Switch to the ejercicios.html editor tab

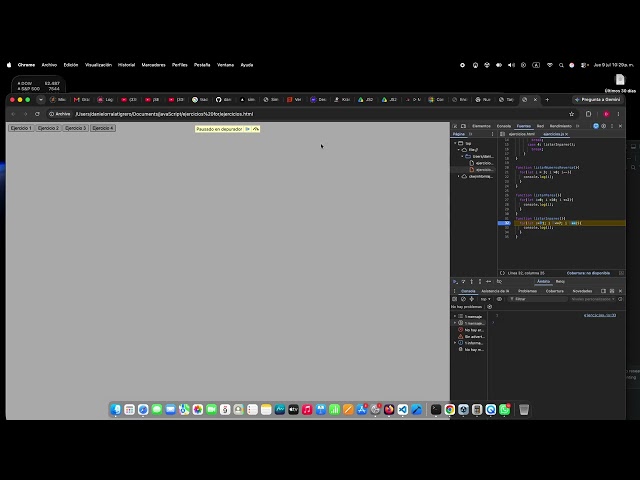(522, 134)
